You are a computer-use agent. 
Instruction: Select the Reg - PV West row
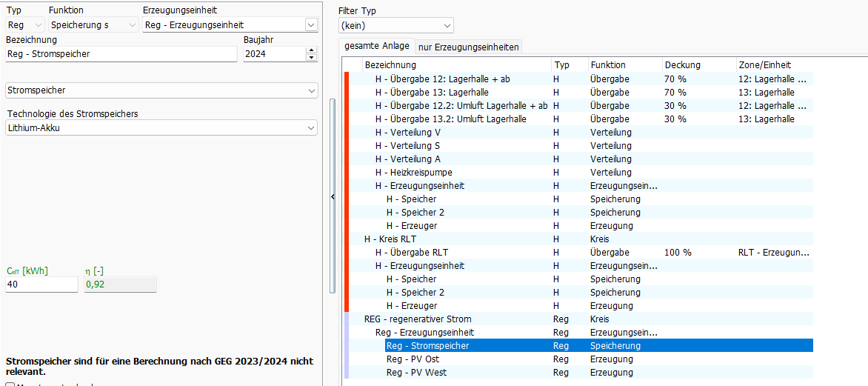point(418,373)
